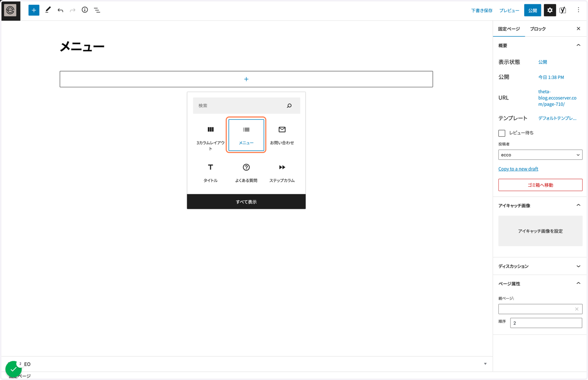Image resolution: width=588 pixels, height=380 pixels.
Task: Click 下書き保存 to save draft
Action: pos(482,10)
